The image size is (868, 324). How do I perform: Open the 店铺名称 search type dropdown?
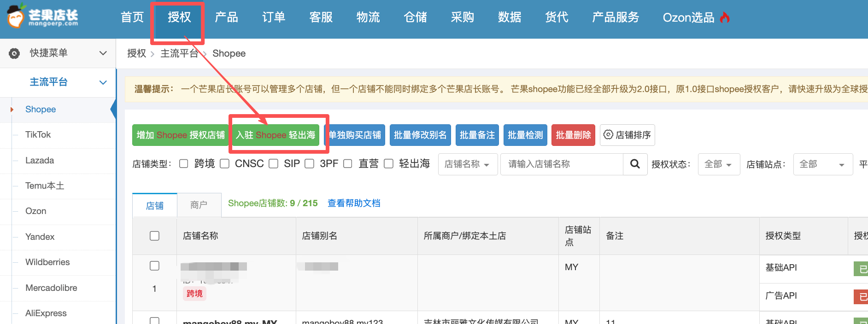[x=467, y=164]
